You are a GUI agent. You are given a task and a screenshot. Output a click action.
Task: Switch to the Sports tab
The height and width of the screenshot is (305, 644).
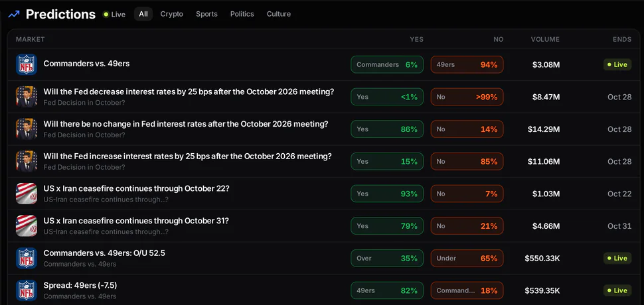point(206,14)
